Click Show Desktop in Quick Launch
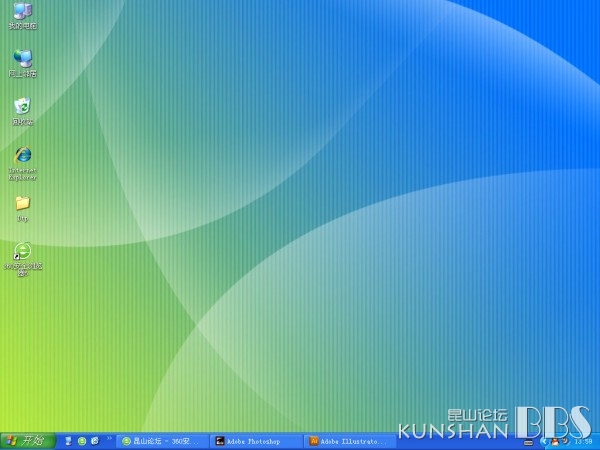 click(68, 441)
